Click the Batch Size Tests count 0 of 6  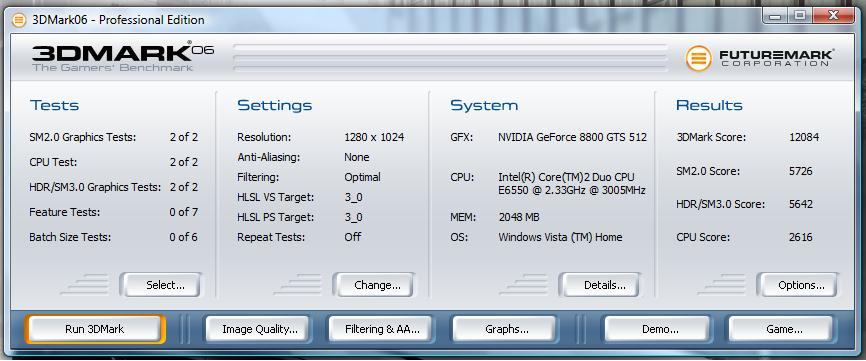point(184,237)
